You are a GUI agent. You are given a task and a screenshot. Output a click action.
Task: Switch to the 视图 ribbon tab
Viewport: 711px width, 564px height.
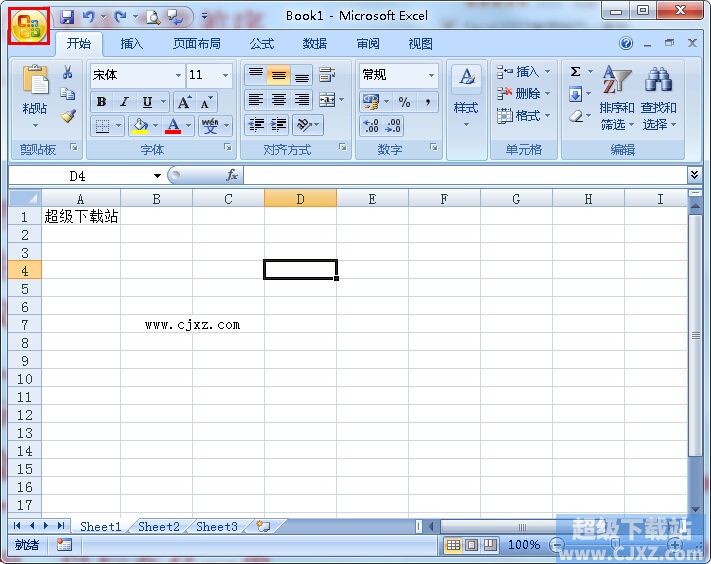420,44
